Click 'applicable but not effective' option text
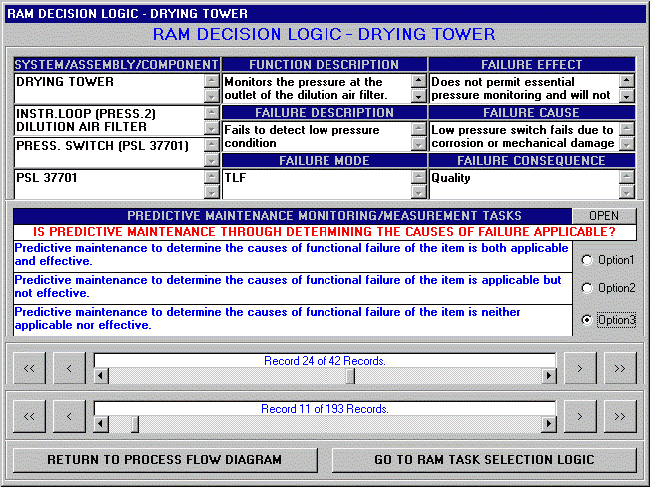 pos(292,286)
